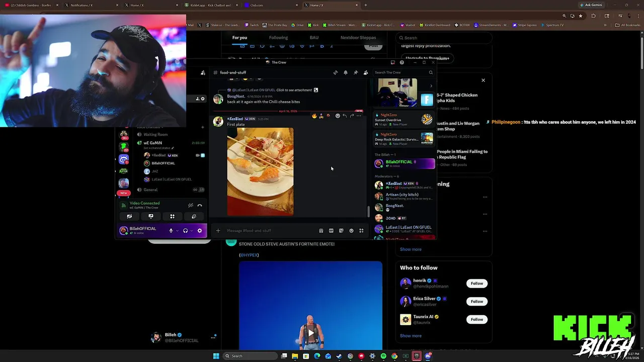Open File Explorer from the taskbar
Screen dimensions: 644x362
(x=295, y=356)
